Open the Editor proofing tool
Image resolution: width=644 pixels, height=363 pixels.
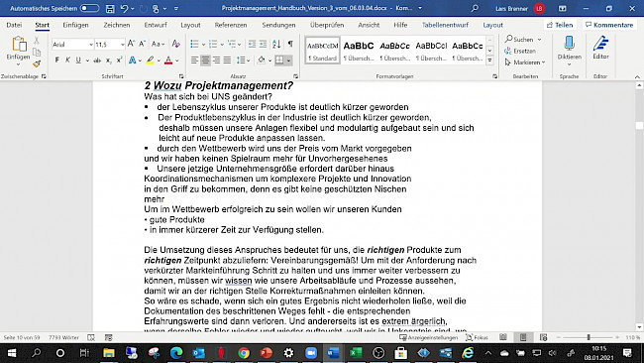(600, 48)
